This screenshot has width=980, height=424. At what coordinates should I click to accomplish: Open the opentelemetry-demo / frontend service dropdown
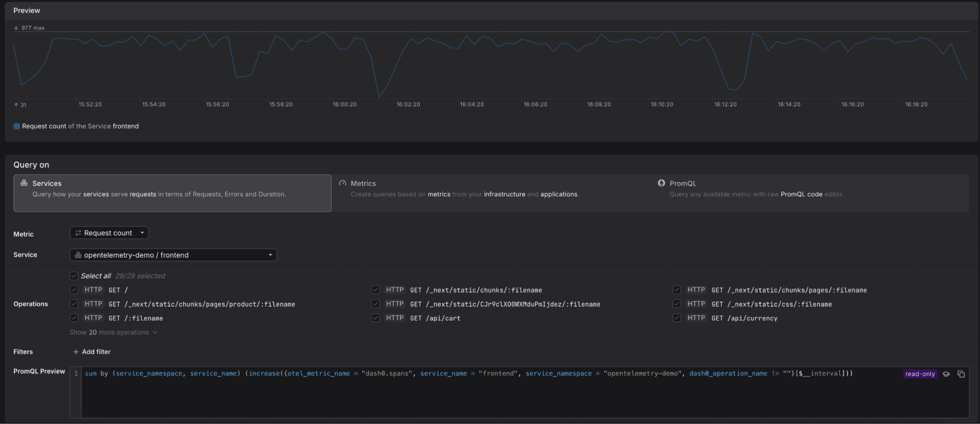pyautogui.click(x=173, y=255)
